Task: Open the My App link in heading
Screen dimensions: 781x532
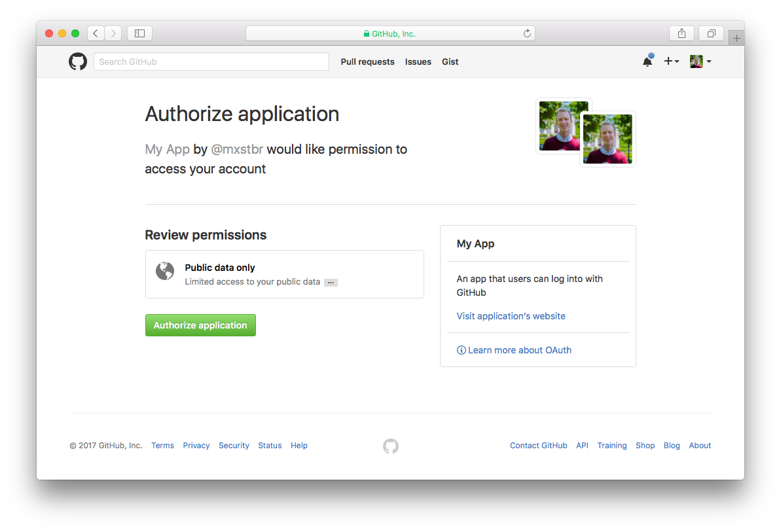Action: click(x=168, y=149)
